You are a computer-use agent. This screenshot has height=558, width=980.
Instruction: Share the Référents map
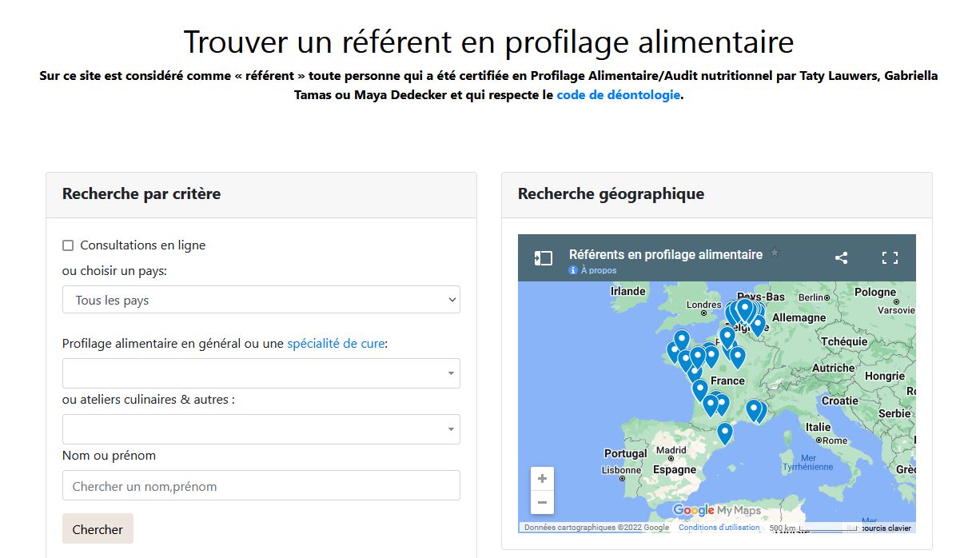point(841,257)
